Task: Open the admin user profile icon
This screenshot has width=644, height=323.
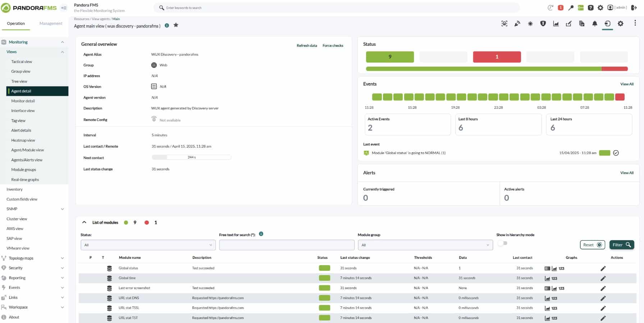Action: [610, 8]
